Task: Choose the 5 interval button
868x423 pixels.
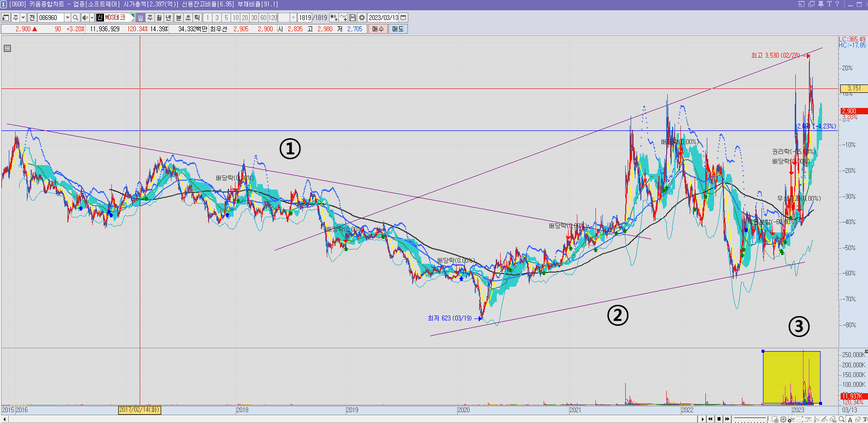Action: click(x=226, y=18)
